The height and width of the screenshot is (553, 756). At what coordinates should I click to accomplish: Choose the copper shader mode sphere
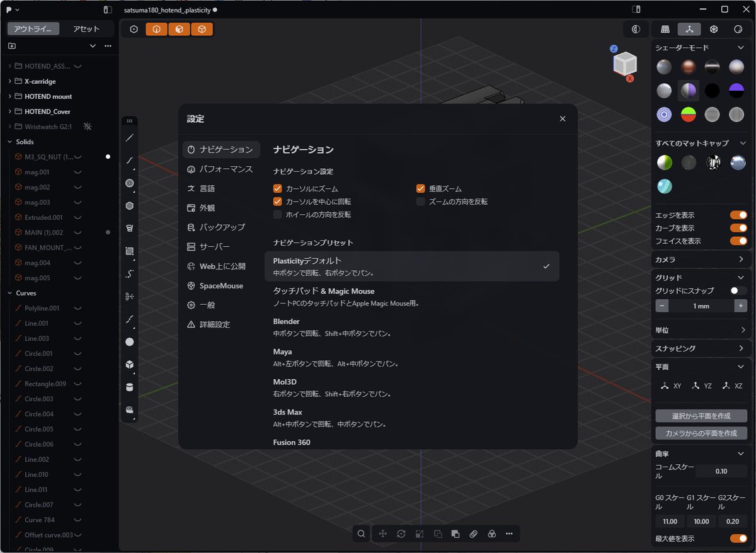(x=689, y=67)
